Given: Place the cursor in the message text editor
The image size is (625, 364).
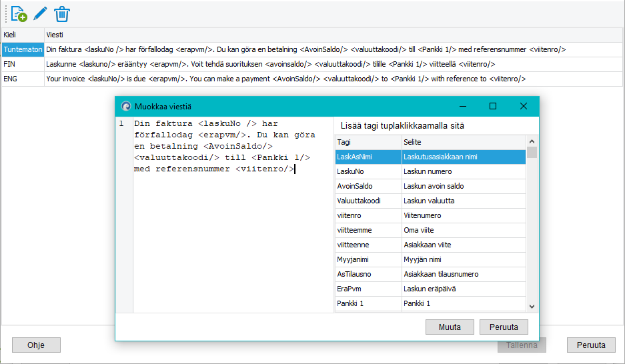Looking at the screenshot, I should pyautogui.click(x=233, y=215).
